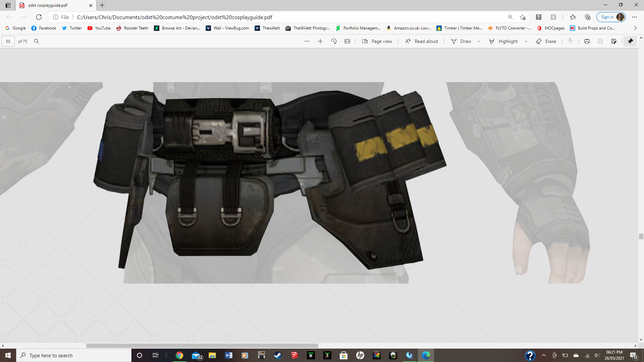Image resolution: width=644 pixels, height=362 pixels.
Task: Zoom in with the plus icon
Action: pyautogui.click(x=320, y=41)
